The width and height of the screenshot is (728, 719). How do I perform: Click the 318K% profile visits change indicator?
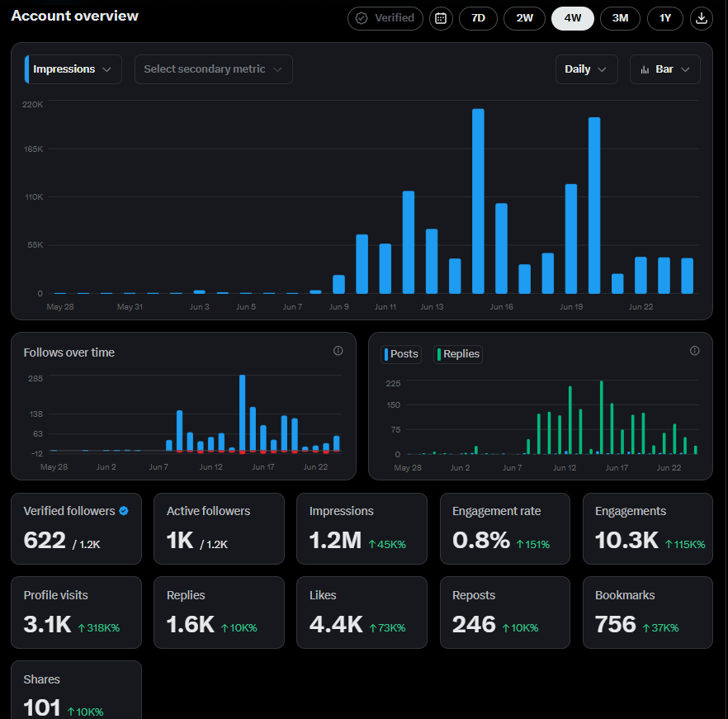pos(99,628)
